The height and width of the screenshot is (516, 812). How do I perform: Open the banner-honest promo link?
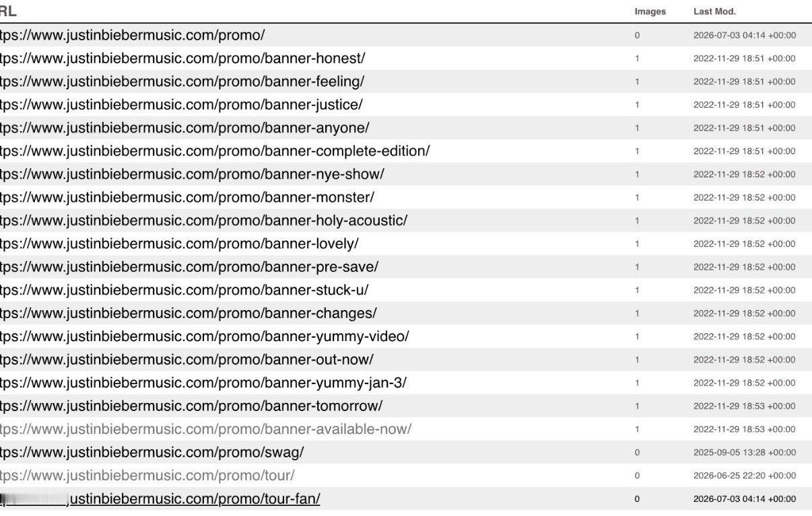pos(182,58)
